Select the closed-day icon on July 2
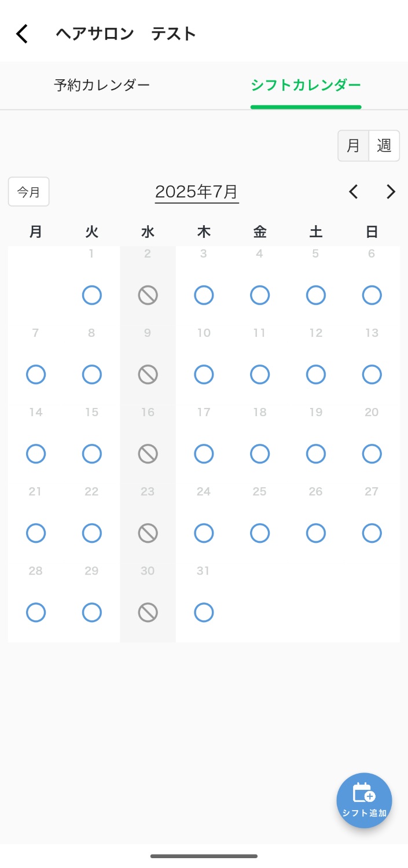 (x=148, y=296)
